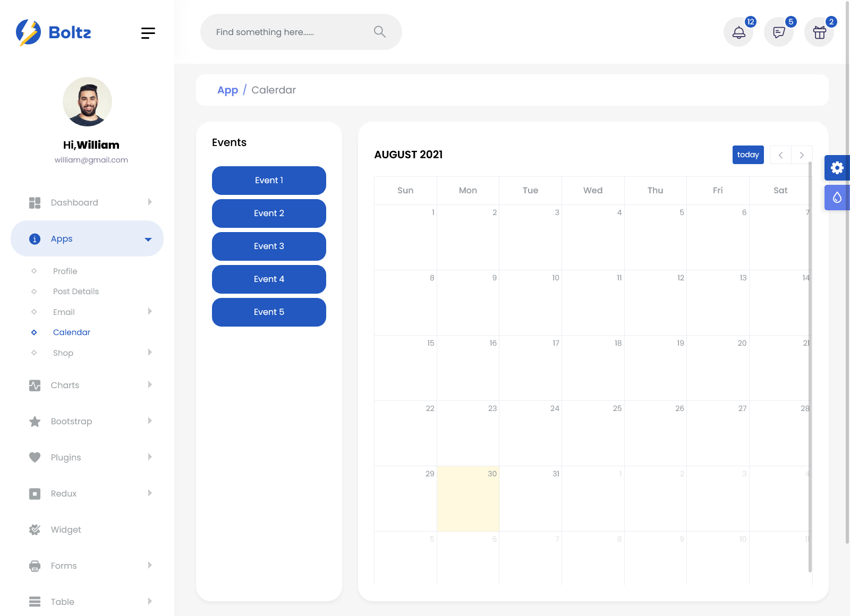Image resolution: width=850 pixels, height=616 pixels.
Task: Click the Event 2 button
Action: (269, 213)
